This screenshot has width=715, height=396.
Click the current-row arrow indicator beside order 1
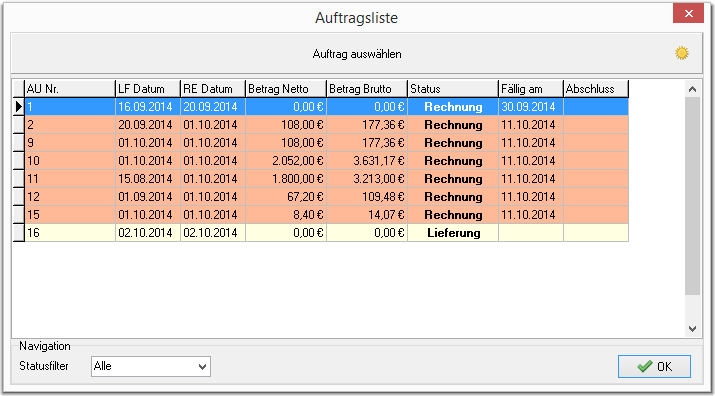point(19,107)
